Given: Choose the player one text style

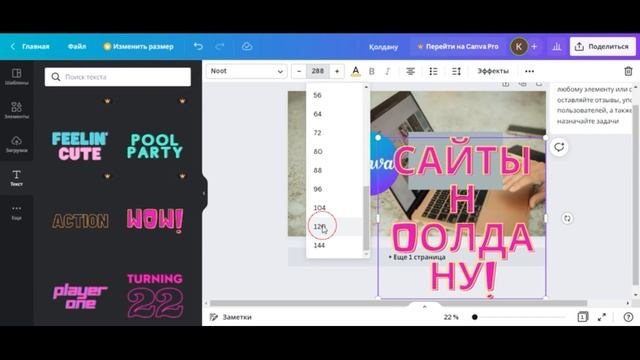Looking at the screenshot, I should pyautogui.click(x=80, y=297).
